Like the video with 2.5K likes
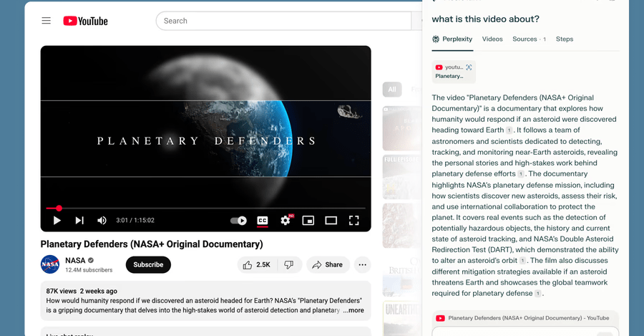This screenshot has width=644, height=336. 256,265
